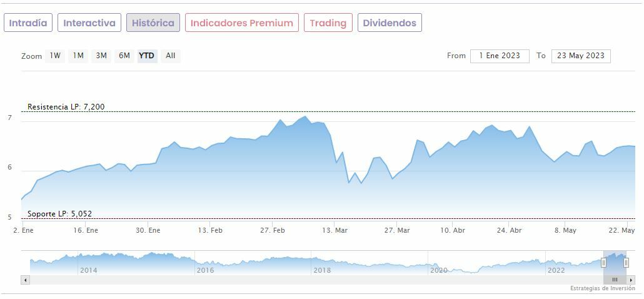Open Indicadores Premium tab
Viewport: 644px width, 299px height.
(241, 23)
